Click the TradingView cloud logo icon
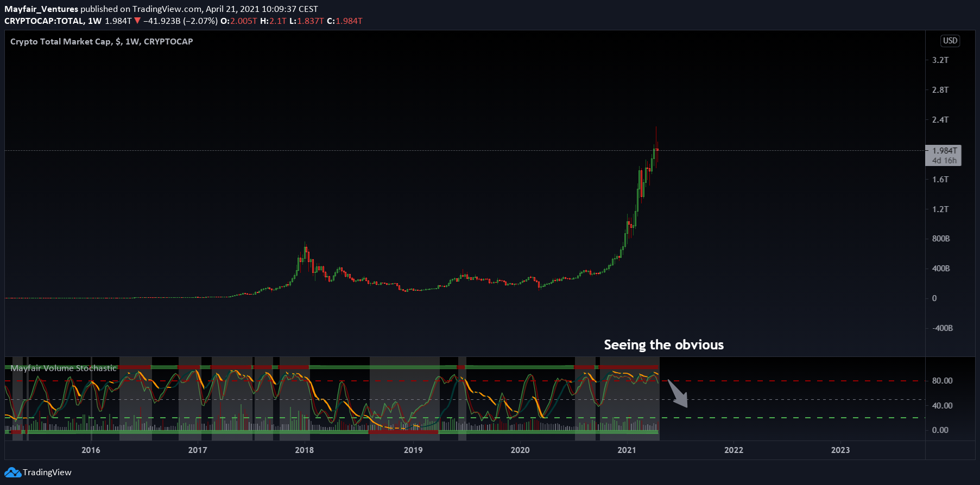This screenshot has height=485, width=980. tap(12, 473)
